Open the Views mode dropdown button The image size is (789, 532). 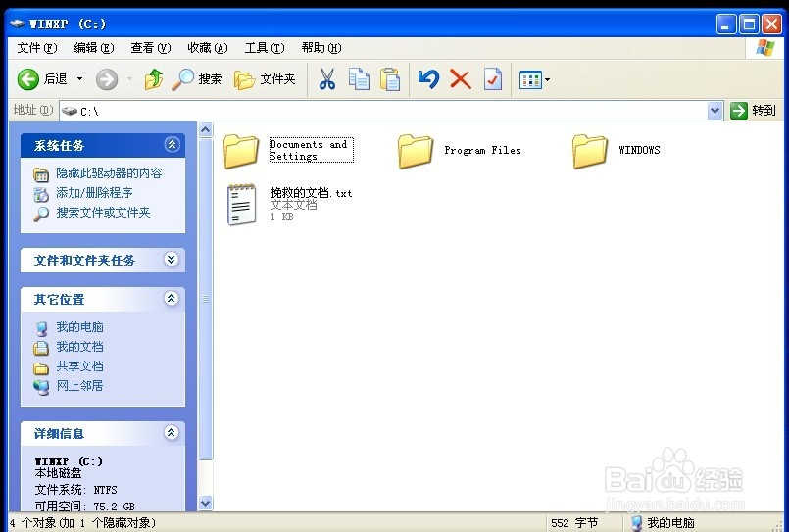(534, 79)
